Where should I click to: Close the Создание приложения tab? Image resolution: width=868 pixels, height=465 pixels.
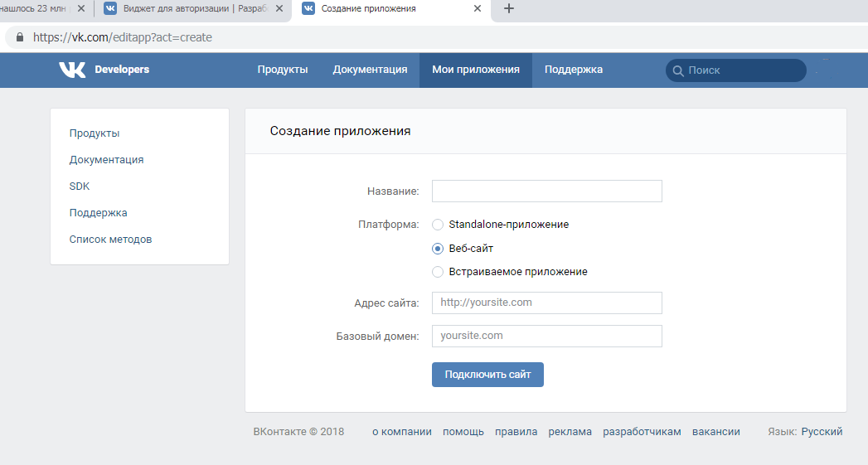point(478,8)
